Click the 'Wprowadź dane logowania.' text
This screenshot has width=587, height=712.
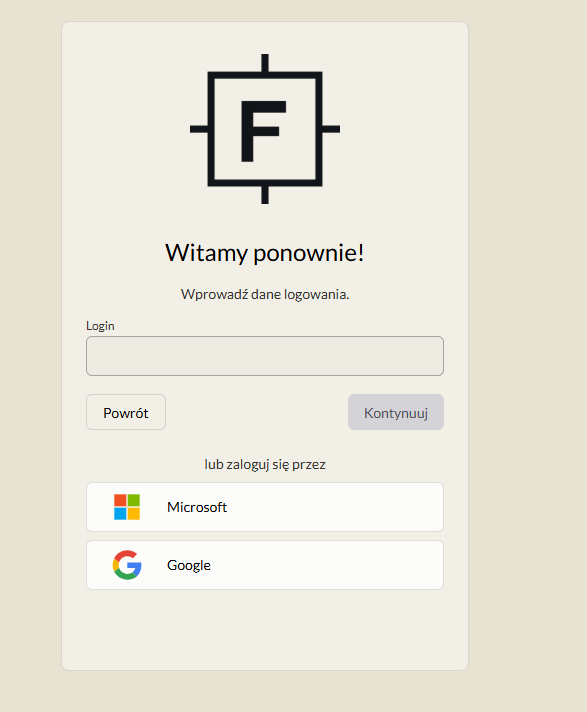click(265, 294)
